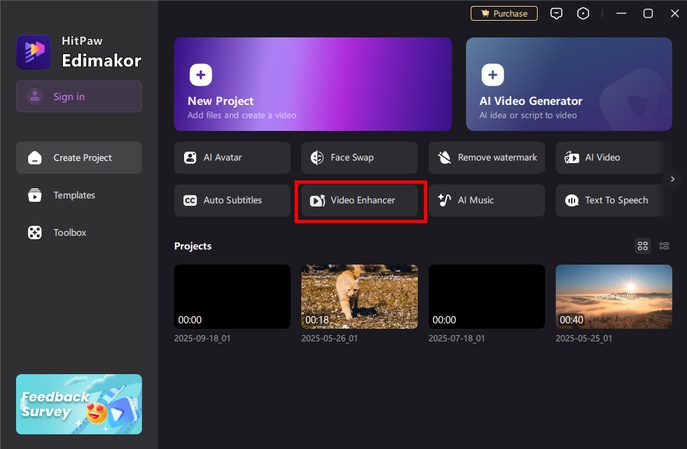Minimize the Edimakor window
The width and height of the screenshot is (687, 449).
621,14
